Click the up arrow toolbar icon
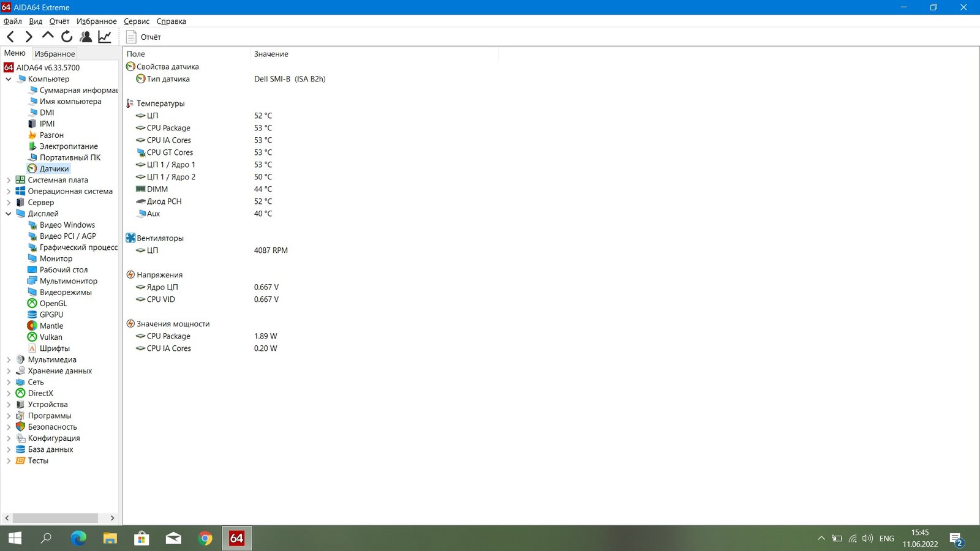This screenshot has height=551, width=980. [48, 36]
